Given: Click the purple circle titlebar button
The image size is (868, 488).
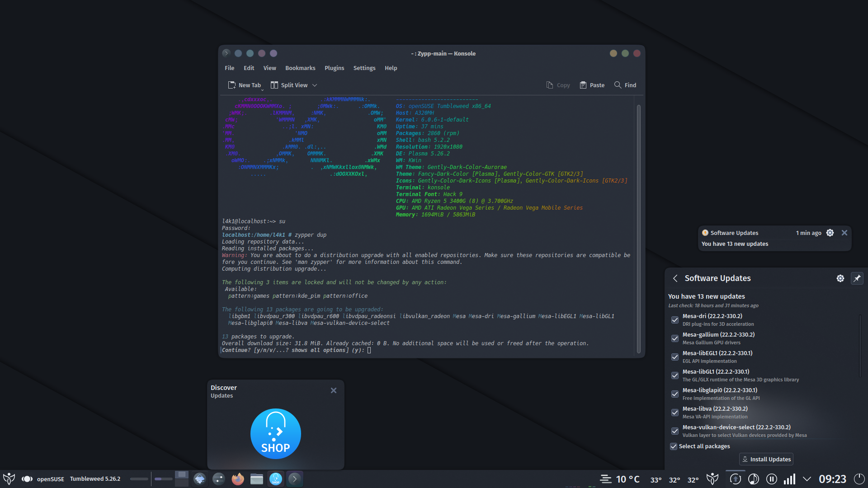Looking at the screenshot, I should 274,53.
